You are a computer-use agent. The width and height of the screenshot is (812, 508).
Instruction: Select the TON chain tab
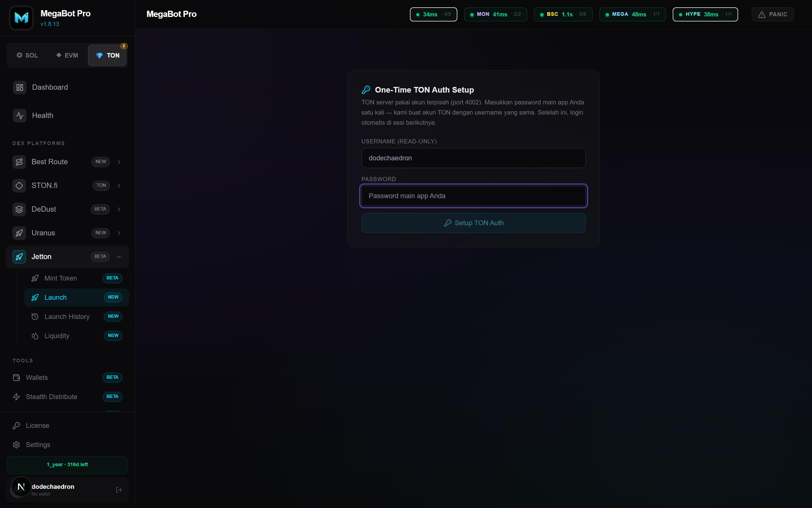coord(107,55)
